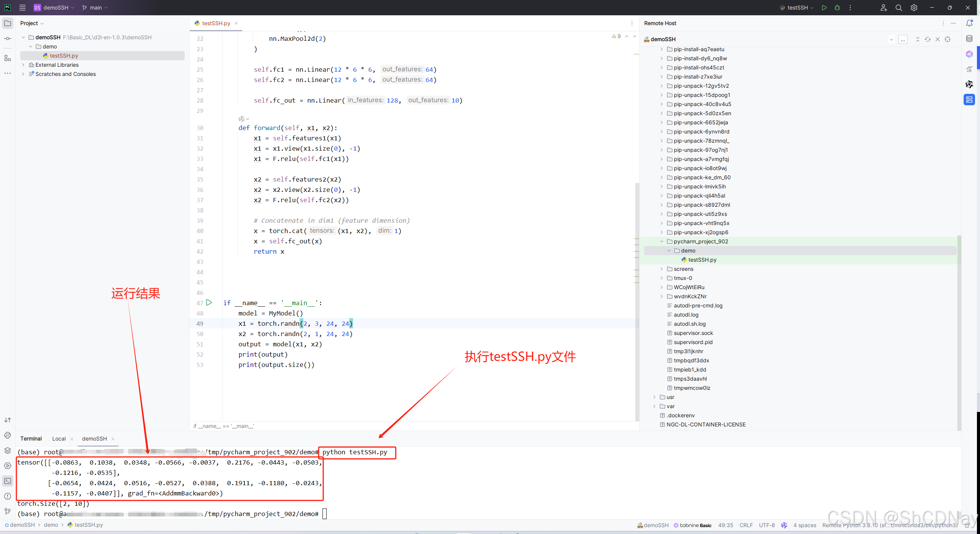Click the Search Everywhere magnifier icon
980x534 pixels.
tap(899, 8)
